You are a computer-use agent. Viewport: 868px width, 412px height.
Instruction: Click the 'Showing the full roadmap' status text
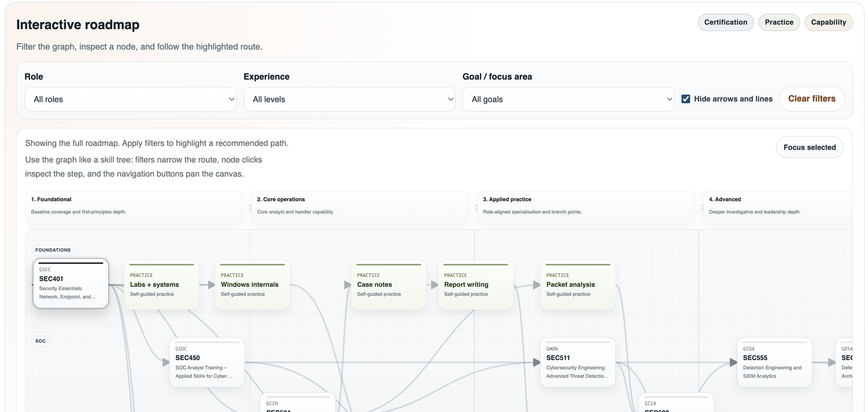pyautogui.click(x=157, y=143)
